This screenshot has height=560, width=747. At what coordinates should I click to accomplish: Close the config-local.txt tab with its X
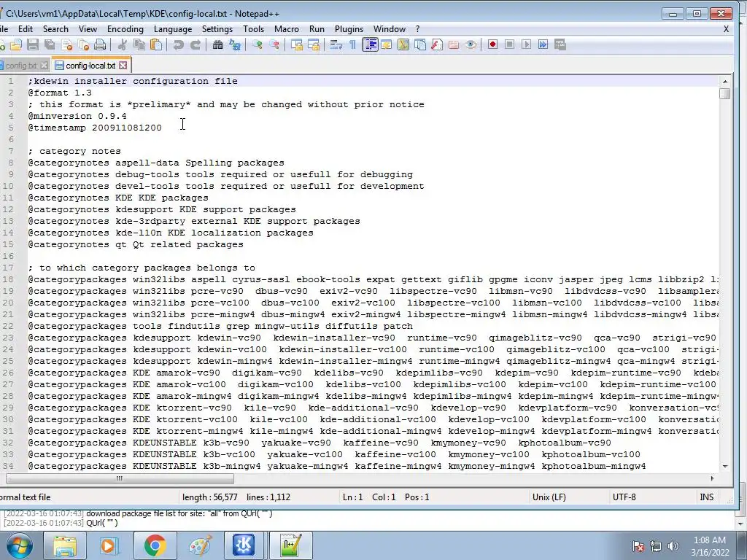point(123,65)
